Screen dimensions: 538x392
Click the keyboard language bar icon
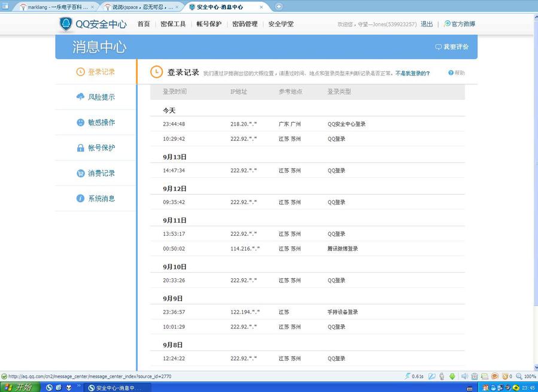coord(470,388)
